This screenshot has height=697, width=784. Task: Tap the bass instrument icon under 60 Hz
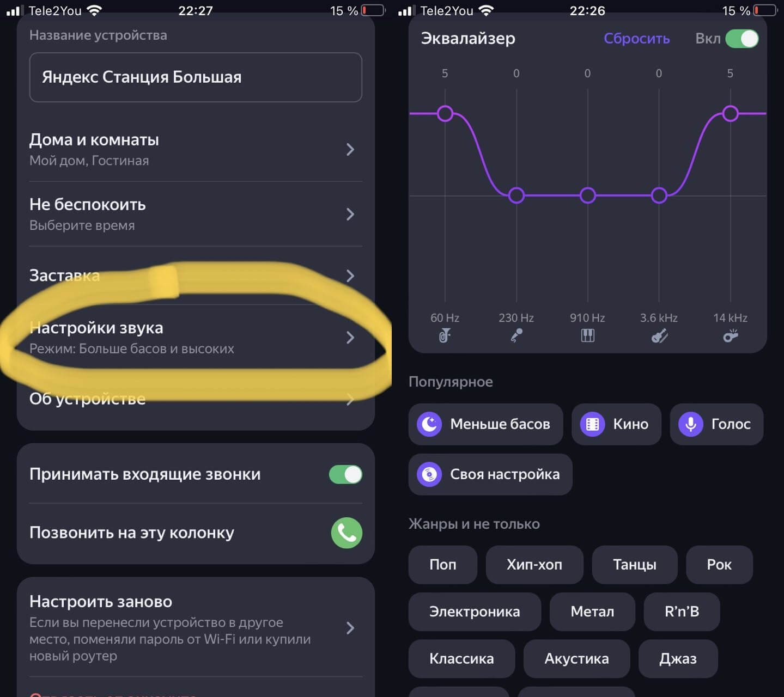445,335
